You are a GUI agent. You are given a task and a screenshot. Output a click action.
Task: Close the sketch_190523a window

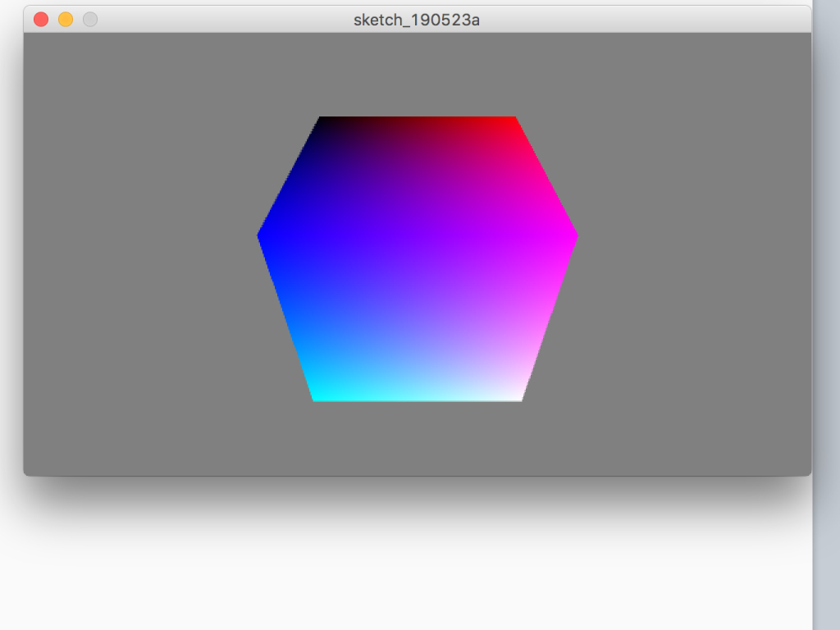click(41, 20)
